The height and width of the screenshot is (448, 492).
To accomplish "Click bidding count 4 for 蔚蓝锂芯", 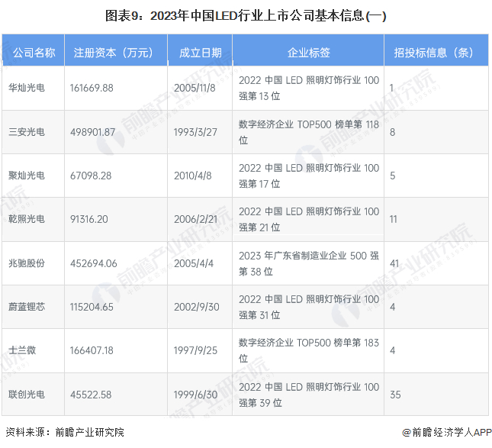I will 393,307.
